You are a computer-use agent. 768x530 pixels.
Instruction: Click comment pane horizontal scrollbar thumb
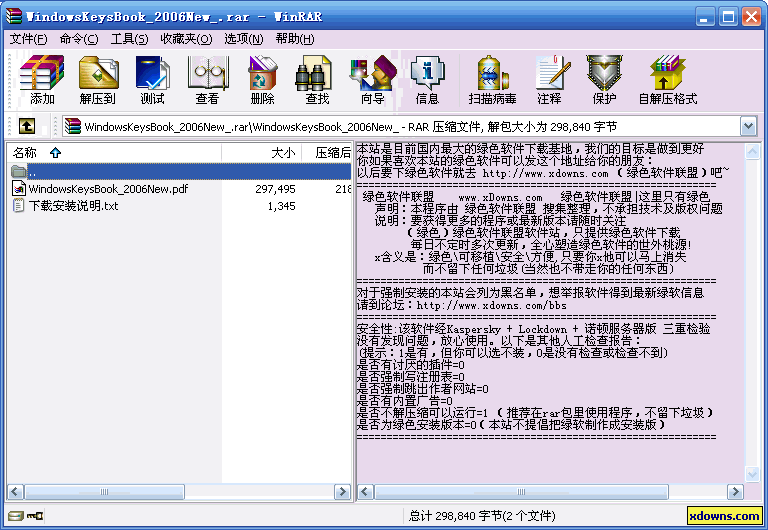coord(521,491)
